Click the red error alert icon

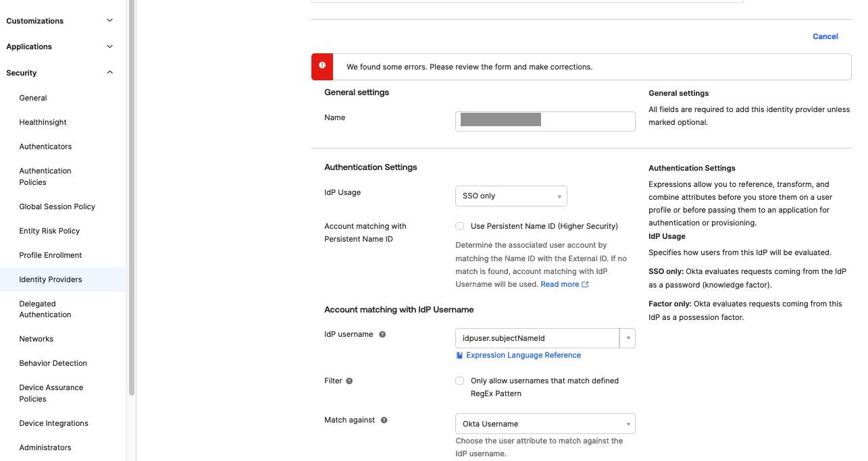click(x=322, y=66)
